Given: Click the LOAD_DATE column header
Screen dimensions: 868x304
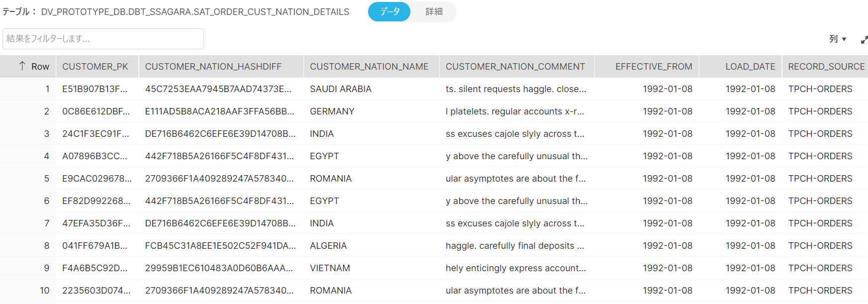Looking at the screenshot, I should (x=750, y=67).
